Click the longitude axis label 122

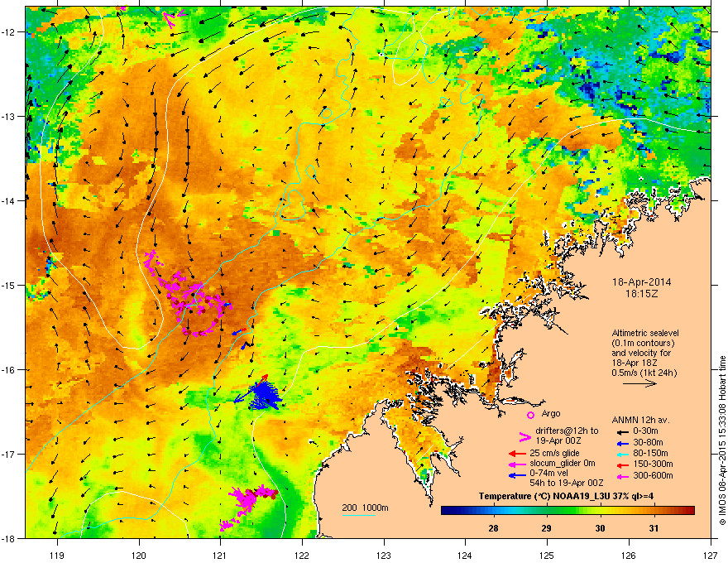pos(302,555)
